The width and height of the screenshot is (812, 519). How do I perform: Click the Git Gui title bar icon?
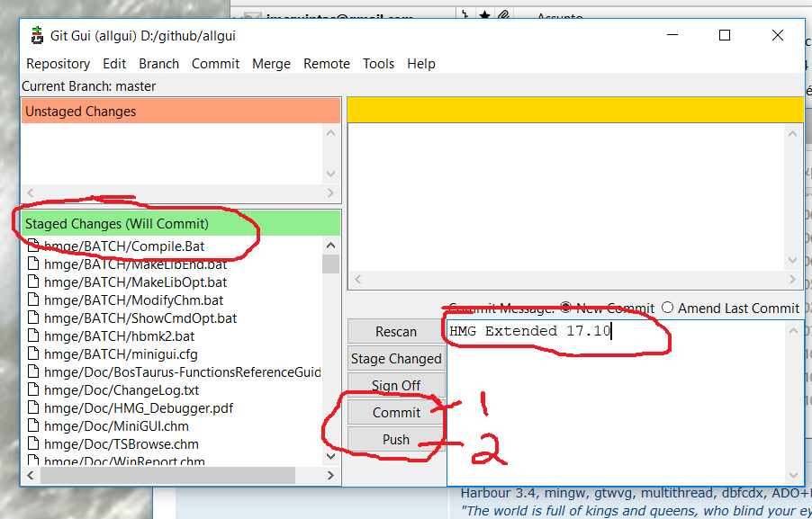coord(37,35)
